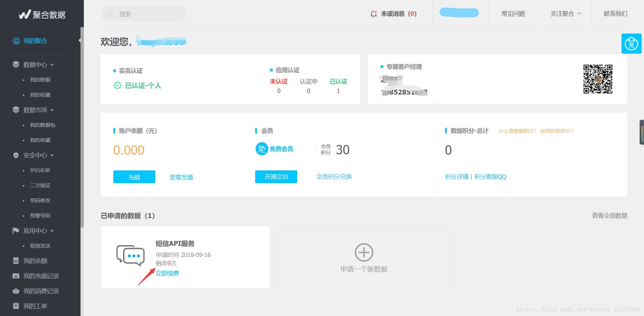Open 预警号码 page
Viewport: 644px width, 316px height.
click(40, 215)
